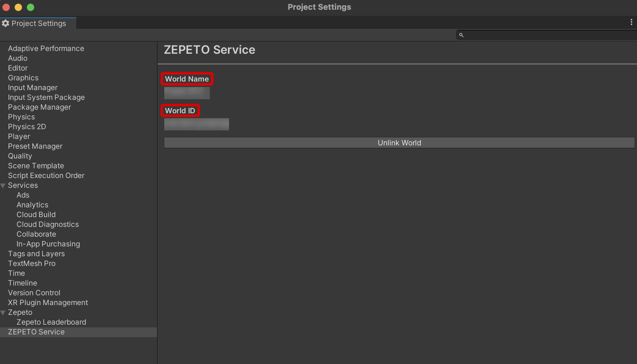Select the Zepeto category label
637x364 pixels.
tap(20, 312)
